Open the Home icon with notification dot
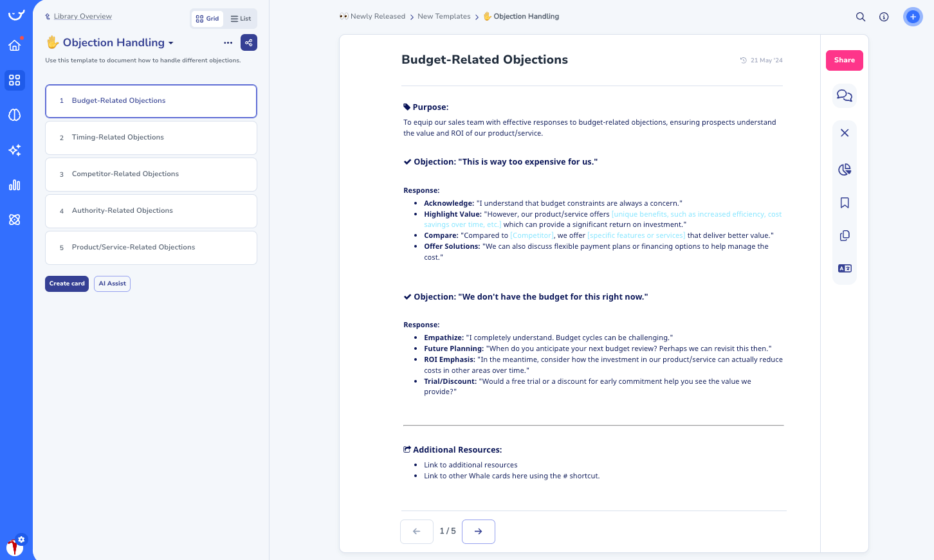This screenshot has height=560, width=934. pyautogui.click(x=14, y=46)
